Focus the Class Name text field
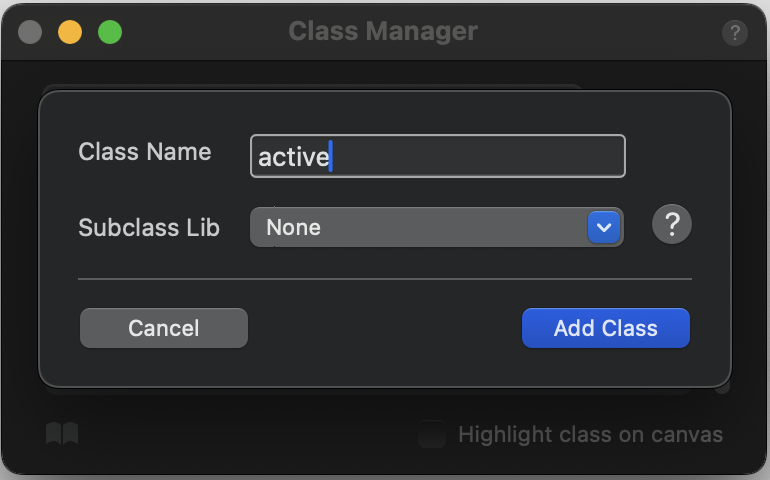770x480 pixels. pos(437,156)
